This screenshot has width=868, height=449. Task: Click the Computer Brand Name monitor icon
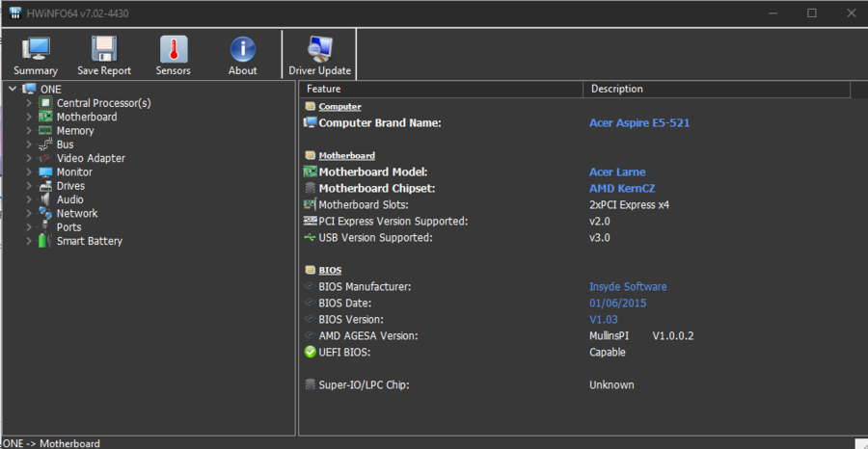[310, 122]
